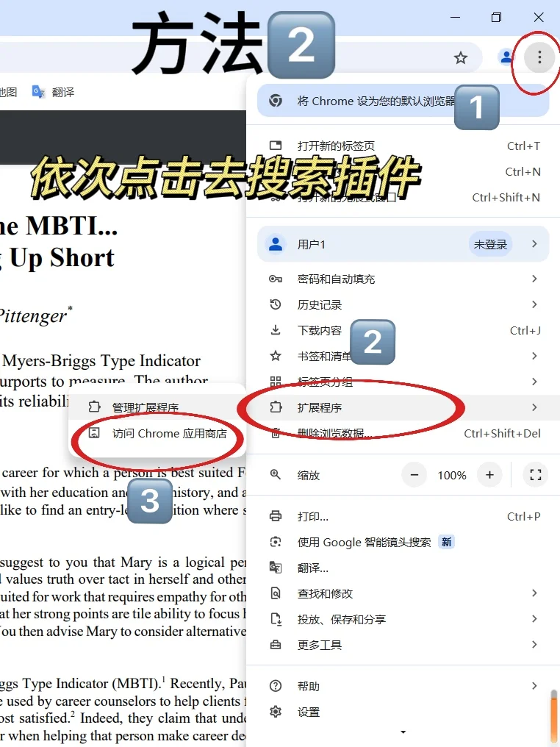560x747 pixels.
Task: Toggle fullscreen mode in zoom row
Action: click(536, 474)
